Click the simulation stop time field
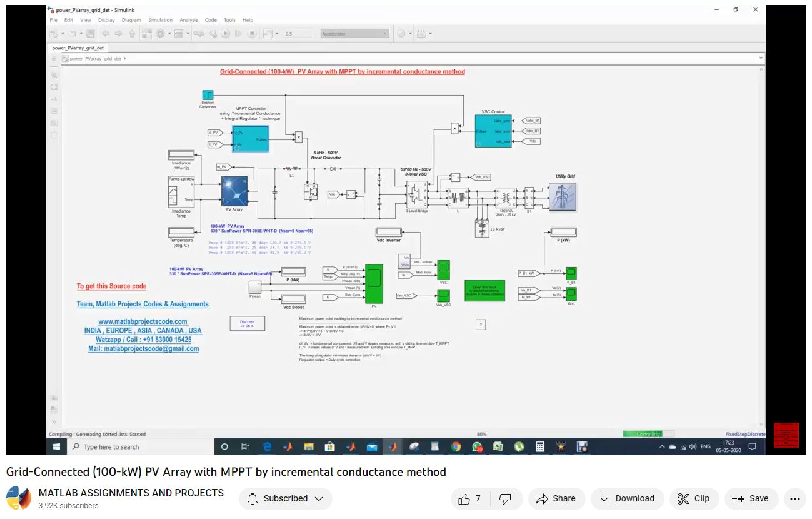Screen dimensions: 812x519 coord(298,34)
